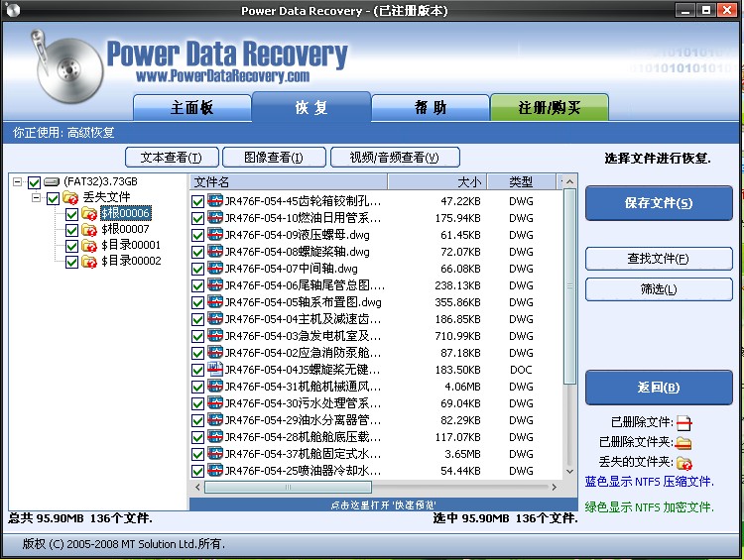Click the file icon of JR476F-054-31 row

pyautogui.click(x=215, y=386)
